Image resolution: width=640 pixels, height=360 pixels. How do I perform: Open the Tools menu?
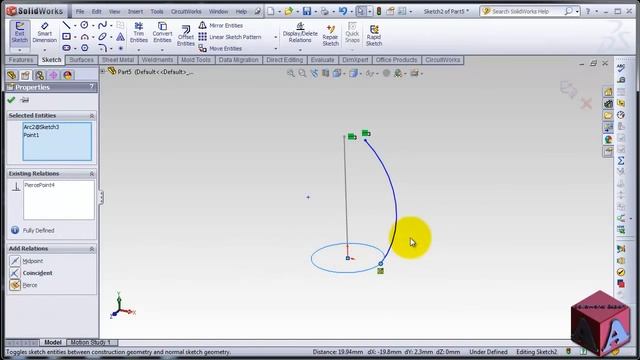tap(157, 11)
